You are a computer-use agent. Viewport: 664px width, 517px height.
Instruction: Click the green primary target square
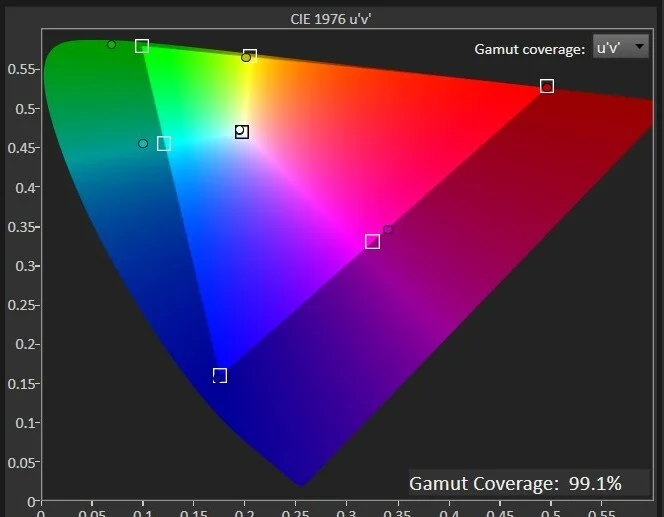(142, 46)
